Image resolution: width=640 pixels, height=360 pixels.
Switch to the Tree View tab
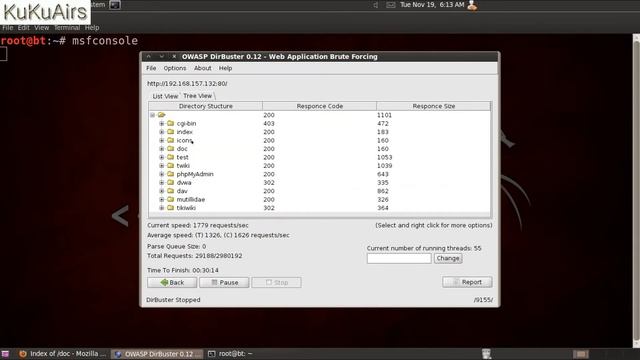(x=198, y=96)
